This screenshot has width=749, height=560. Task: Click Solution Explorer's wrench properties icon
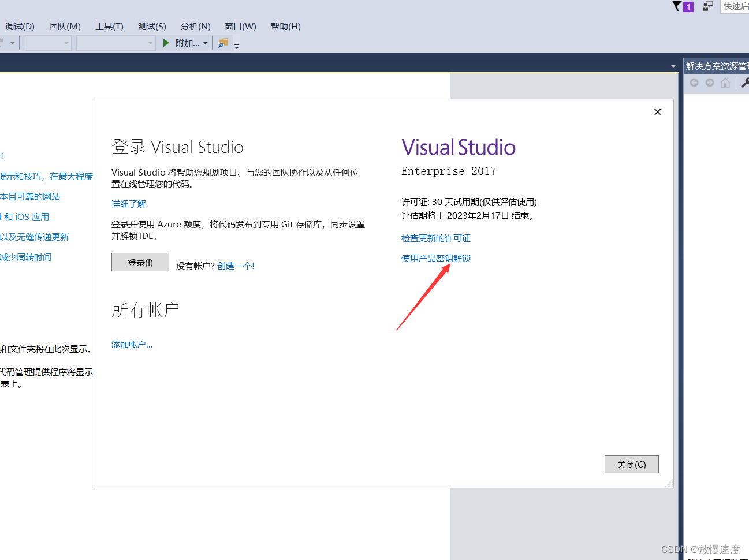[x=745, y=83]
